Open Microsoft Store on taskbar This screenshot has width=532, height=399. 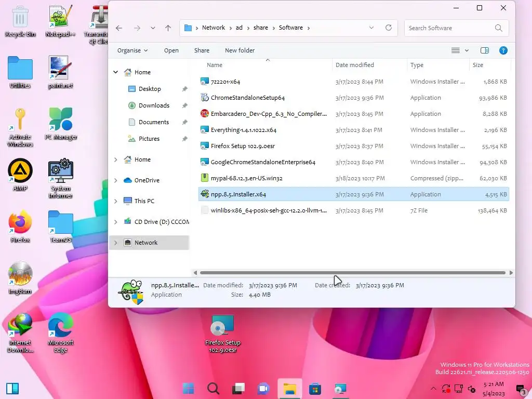315,388
